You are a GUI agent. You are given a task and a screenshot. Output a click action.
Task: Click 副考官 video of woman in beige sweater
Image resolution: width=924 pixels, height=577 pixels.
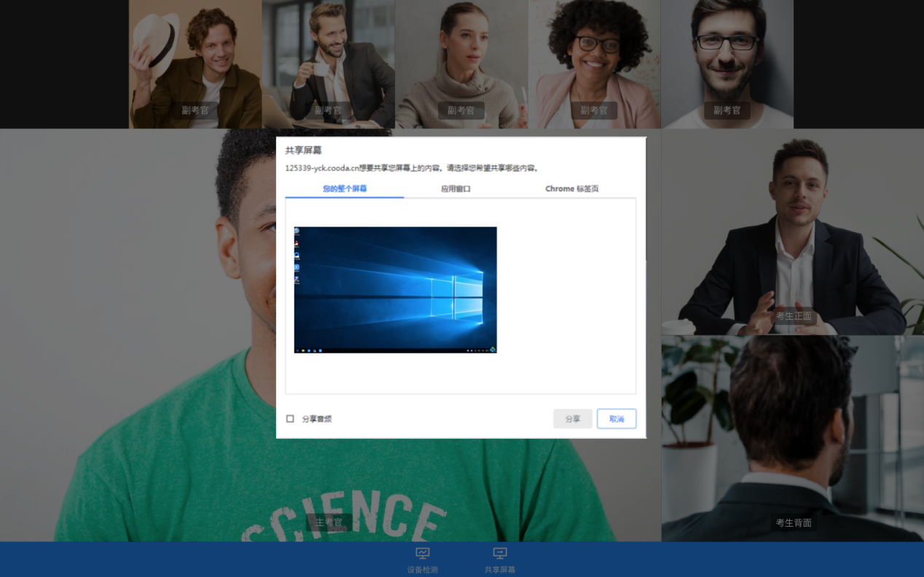click(461, 64)
